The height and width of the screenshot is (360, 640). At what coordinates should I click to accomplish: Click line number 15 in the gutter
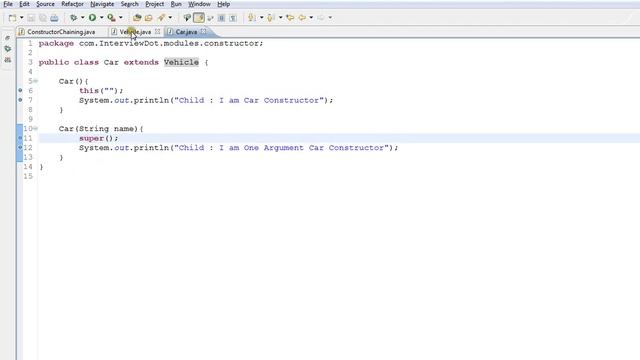[x=28, y=176]
